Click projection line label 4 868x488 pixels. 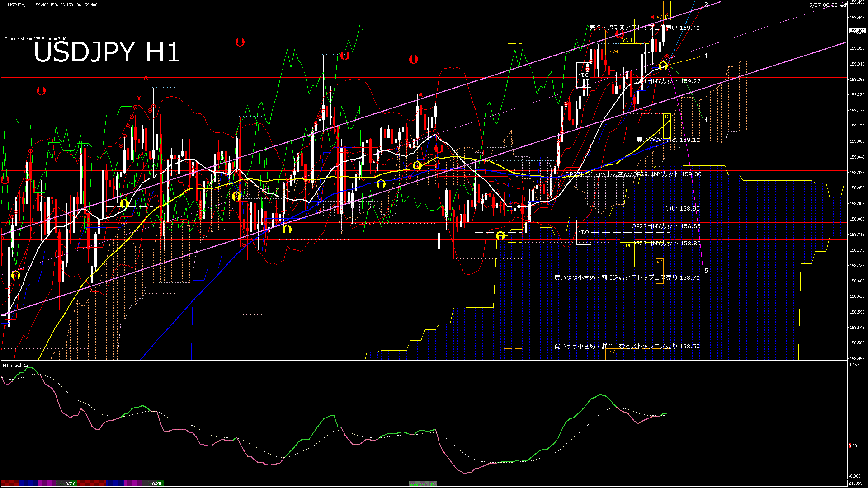(x=706, y=120)
